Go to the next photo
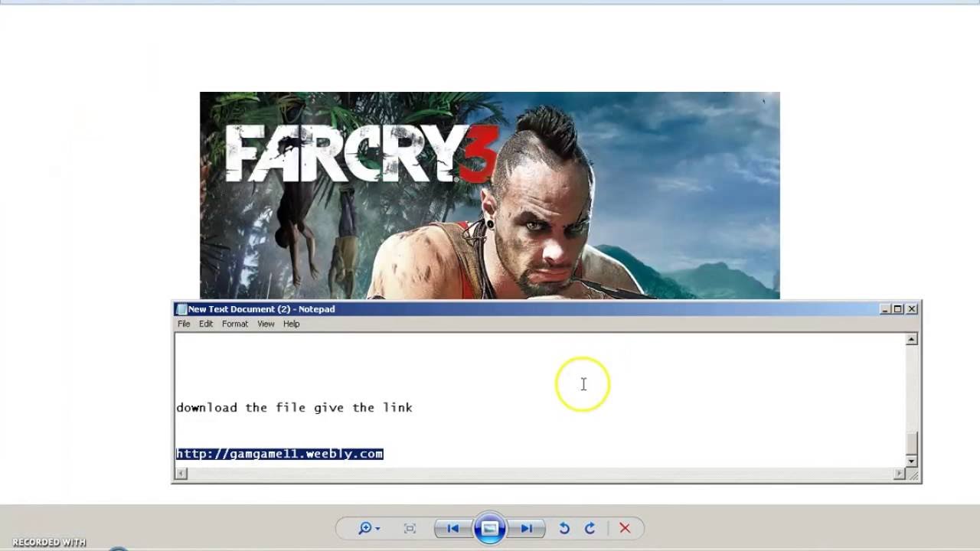 [527, 528]
